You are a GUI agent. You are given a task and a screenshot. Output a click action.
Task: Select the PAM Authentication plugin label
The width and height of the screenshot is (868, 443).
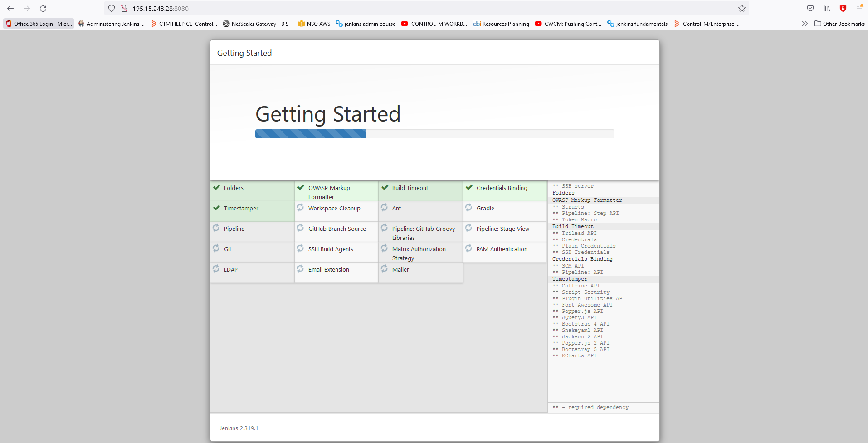tap(502, 249)
